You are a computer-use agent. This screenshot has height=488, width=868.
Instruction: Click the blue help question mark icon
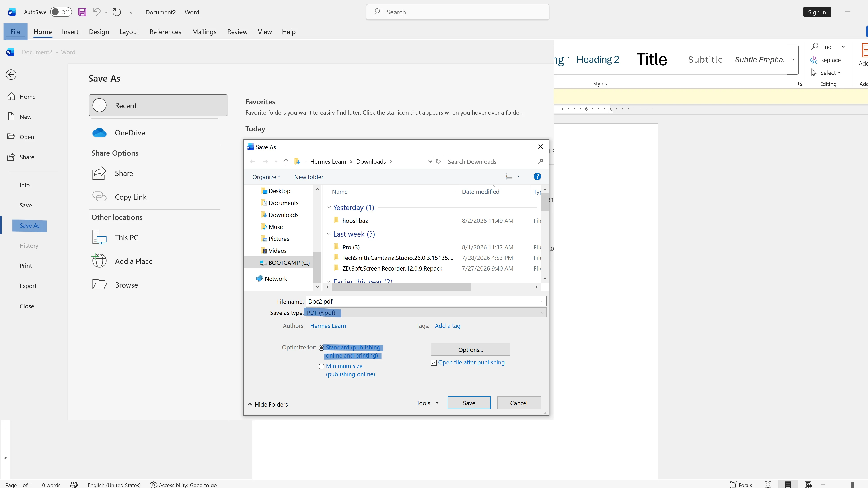[537, 176]
